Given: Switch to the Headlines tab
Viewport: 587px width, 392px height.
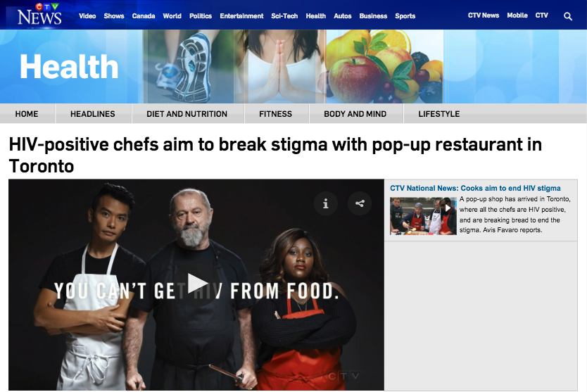Looking at the screenshot, I should click(x=93, y=114).
